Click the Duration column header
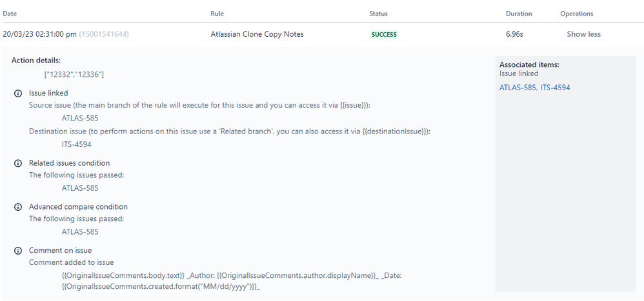The image size is (644, 301). (519, 14)
